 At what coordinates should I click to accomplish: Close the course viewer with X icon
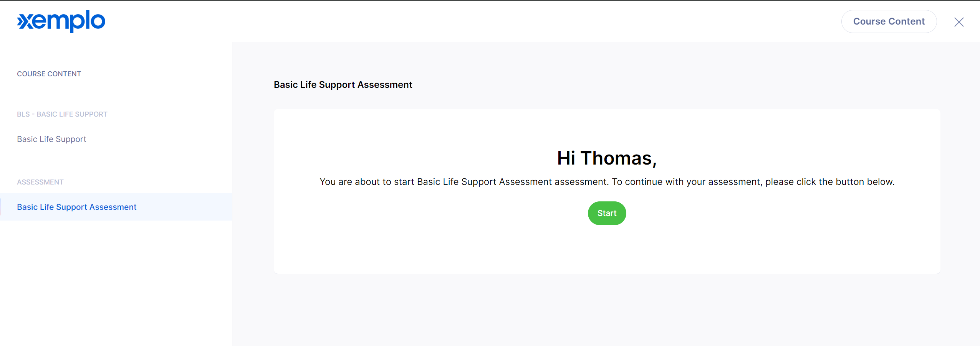tap(959, 22)
